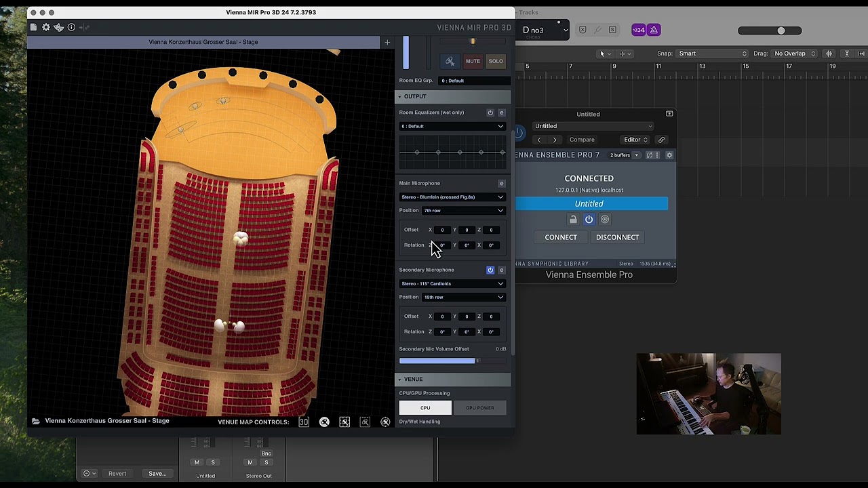Click the pop-out window icon in the plugin header

click(669, 114)
